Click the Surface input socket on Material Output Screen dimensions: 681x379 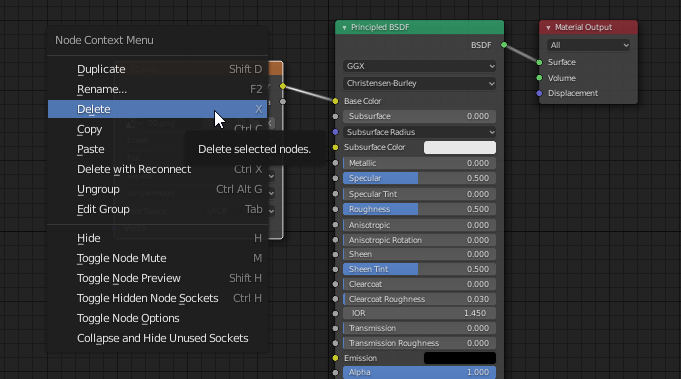click(539, 63)
